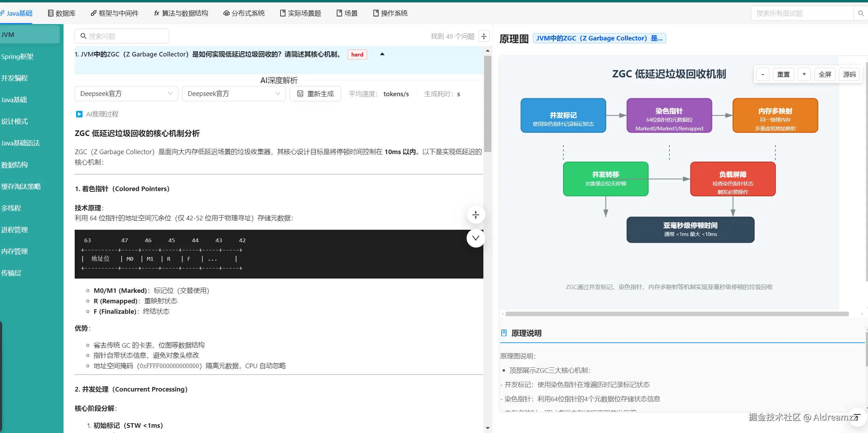
Task: Switch to the 数据库 tab
Action: click(62, 13)
